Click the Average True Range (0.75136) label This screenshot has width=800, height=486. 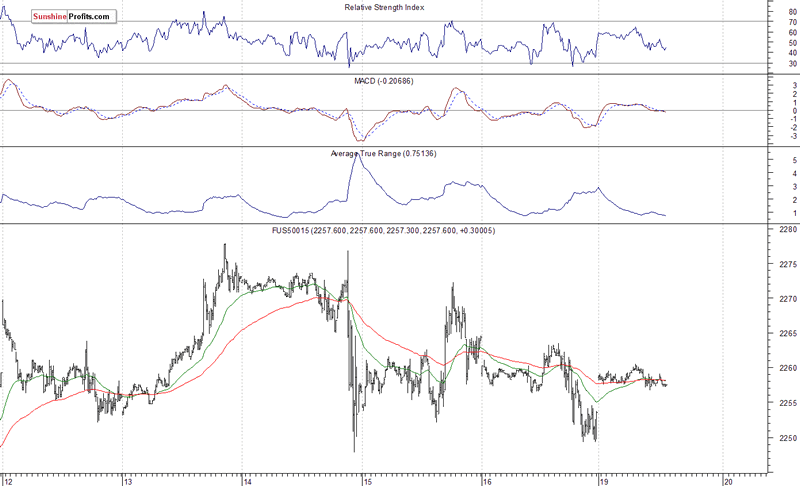383,154
